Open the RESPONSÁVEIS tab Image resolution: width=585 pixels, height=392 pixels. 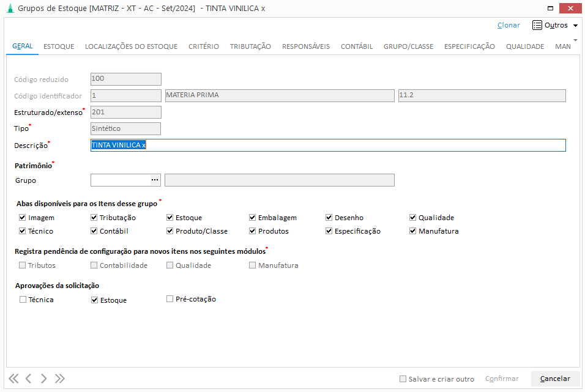click(306, 46)
